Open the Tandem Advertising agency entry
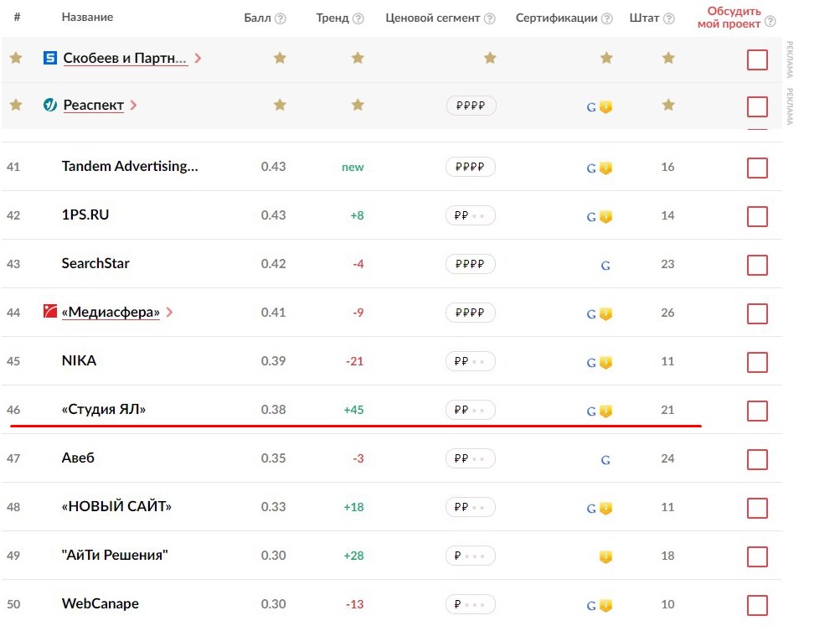840x626 pixels. click(130, 166)
